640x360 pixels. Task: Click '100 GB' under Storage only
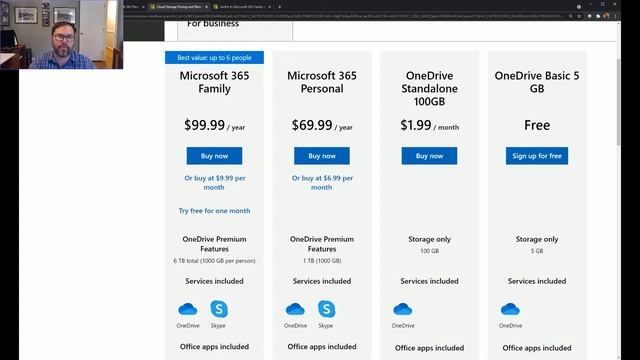(429, 251)
